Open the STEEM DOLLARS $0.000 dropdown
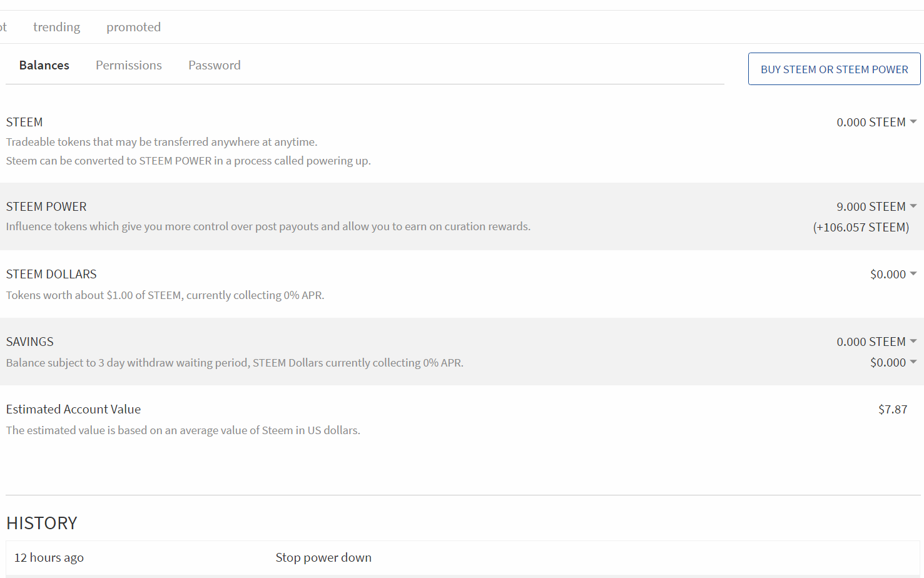924x578 pixels. point(893,274)
